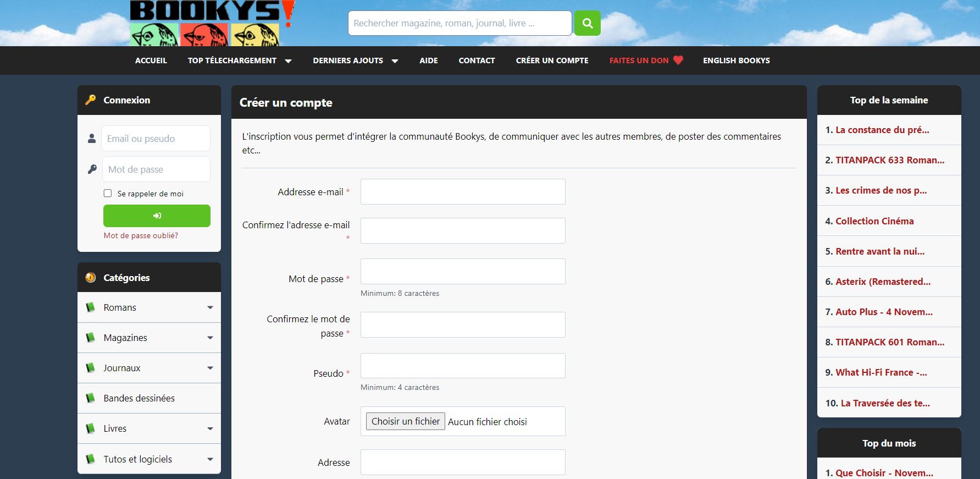Expand the Livres category arrow
This screenshot has height=479, width=980.
click(210, 428)
